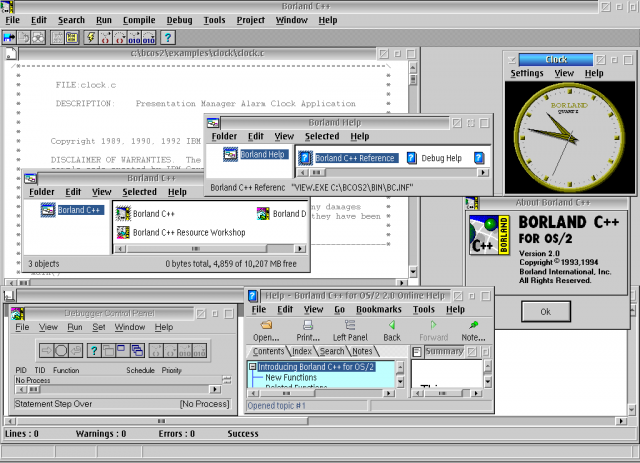Click the run arrow icon in the Debugger Control Panel
Screen dimensions: 640x463
coord(46,350)
